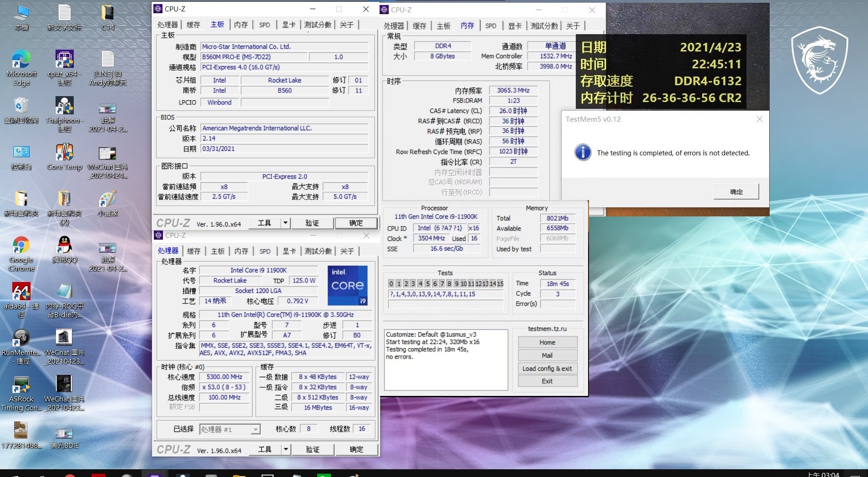Click the Home button in TestMem5
This screenshot has height=477, width=868.
pos(548,342)
